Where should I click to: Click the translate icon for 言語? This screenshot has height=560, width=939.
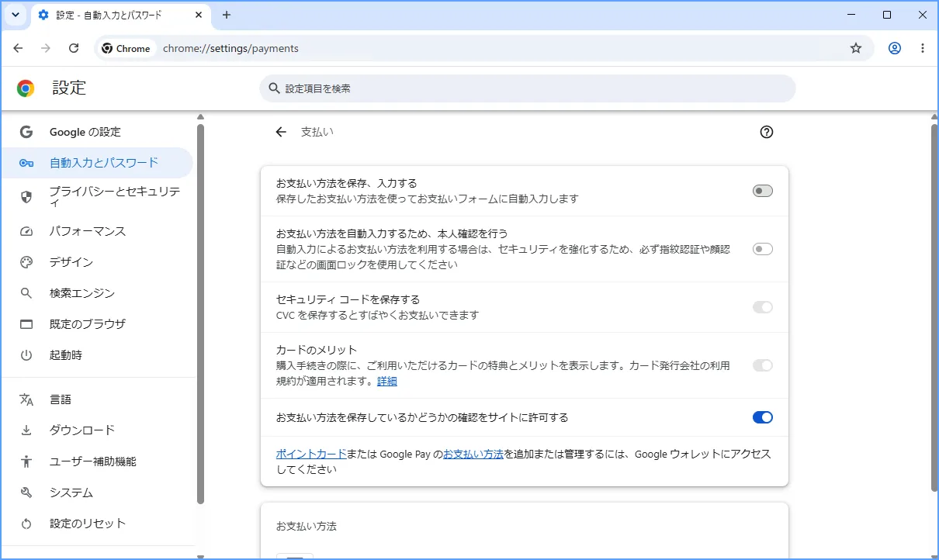tap(26, 399)
